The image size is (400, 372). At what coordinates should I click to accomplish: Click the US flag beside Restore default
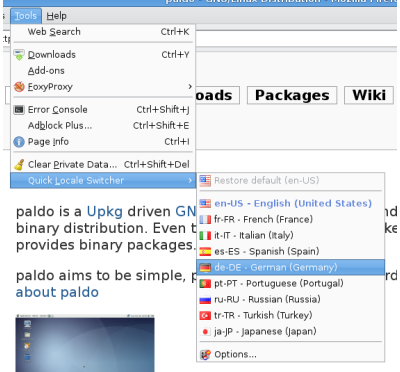205,181
